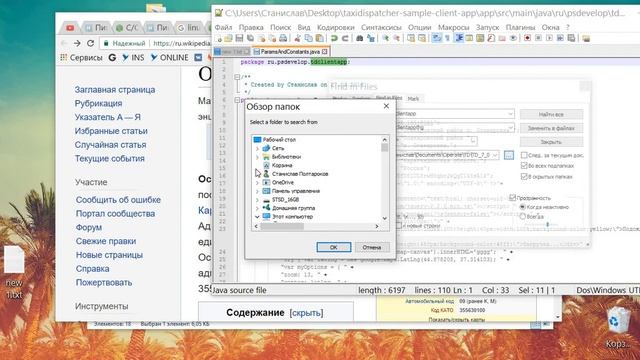Open the Function List toolbar icon
This screenshot has height=360, width=640.
(491, 39)
